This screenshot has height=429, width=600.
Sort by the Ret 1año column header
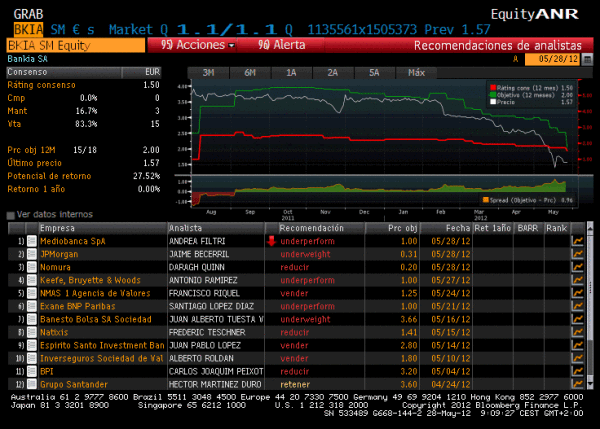493,228
